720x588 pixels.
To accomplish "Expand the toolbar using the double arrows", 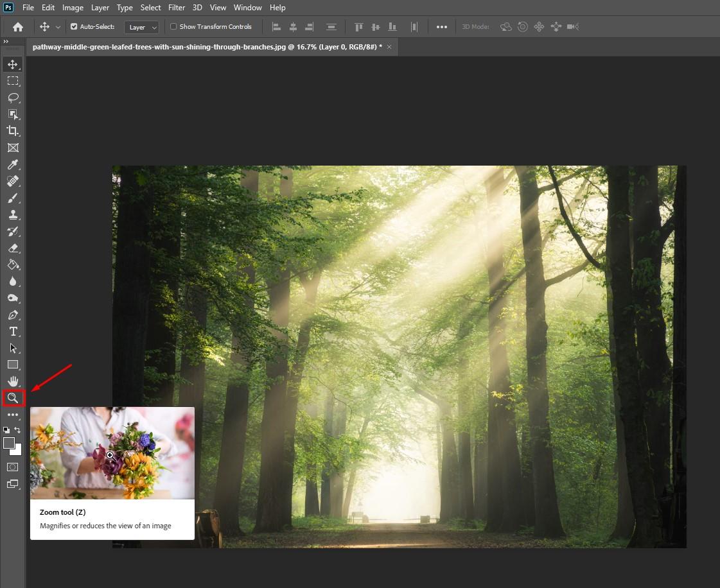I will 6,42.
